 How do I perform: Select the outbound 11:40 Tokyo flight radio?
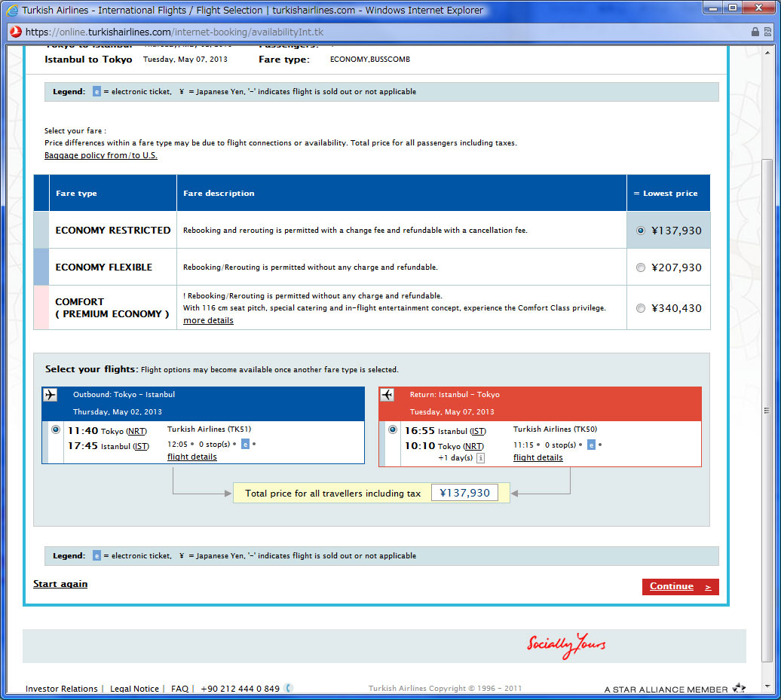tap(55, 429)
